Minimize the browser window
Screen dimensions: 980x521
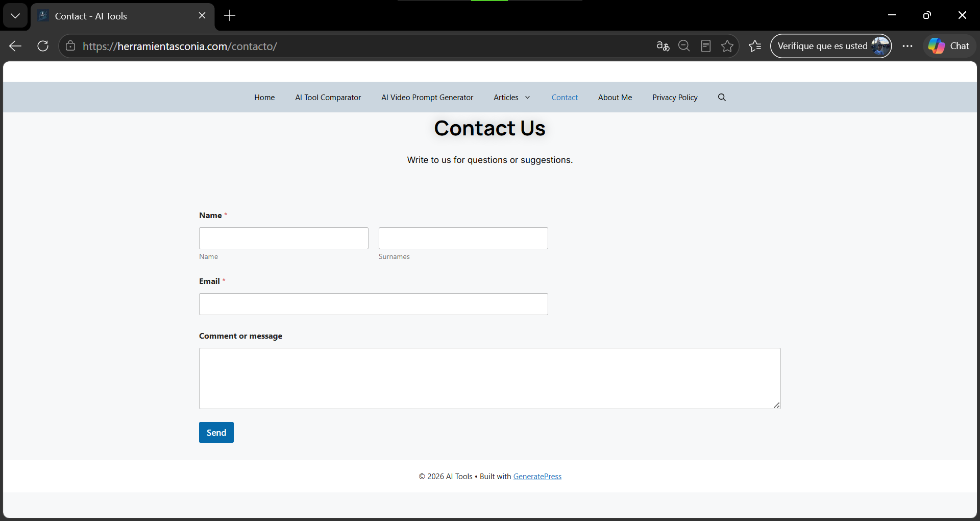892,15
